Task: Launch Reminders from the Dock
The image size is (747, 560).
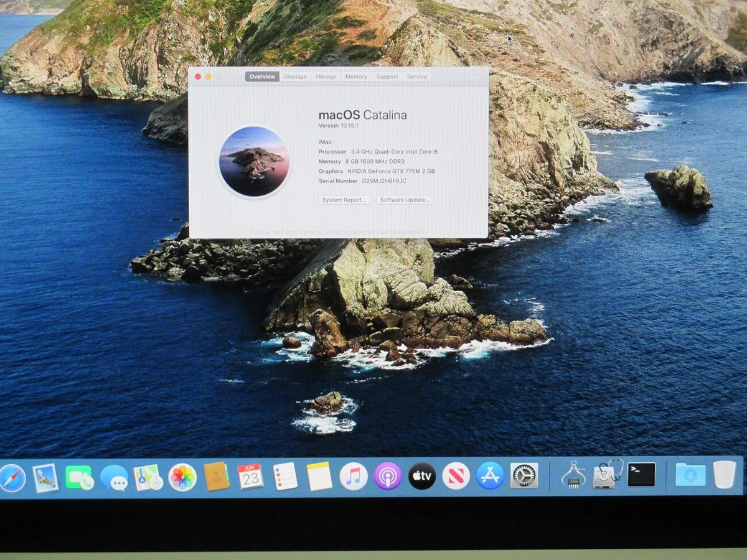Action: [x=285, y=477]
